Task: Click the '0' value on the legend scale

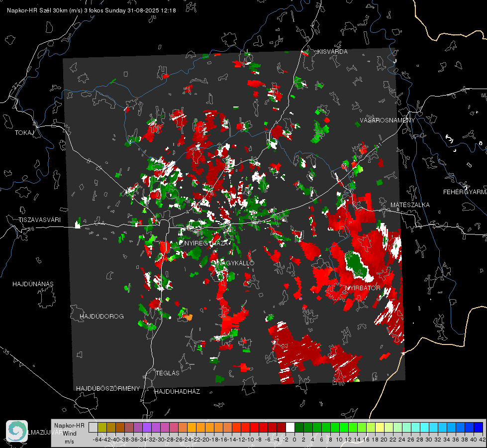Action: click(x=294, y=440)
